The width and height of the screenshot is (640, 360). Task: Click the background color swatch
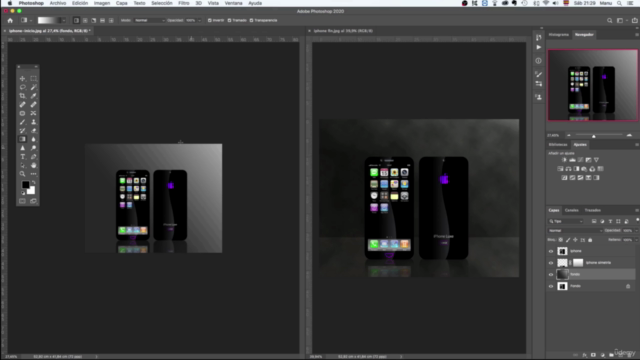click(31, 191)
